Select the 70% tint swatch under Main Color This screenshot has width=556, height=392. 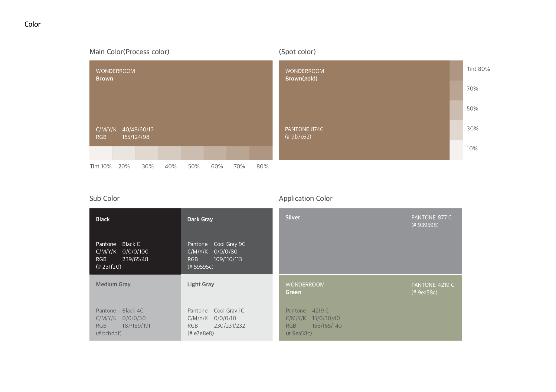point(238,153)
